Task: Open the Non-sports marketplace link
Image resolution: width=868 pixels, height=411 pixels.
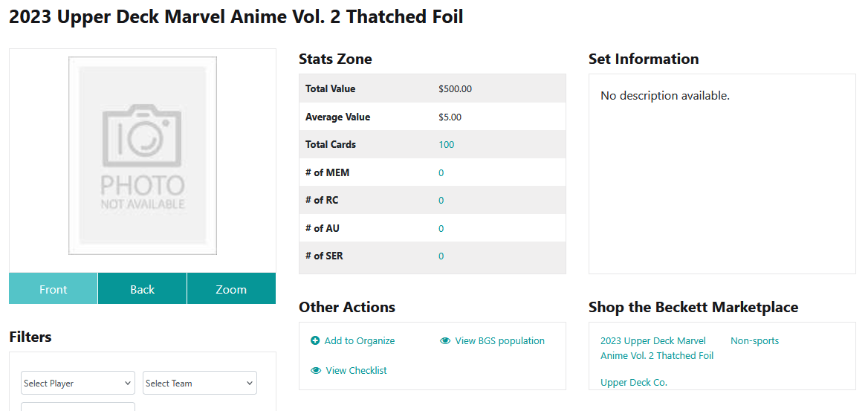Action: coord(754,340)
